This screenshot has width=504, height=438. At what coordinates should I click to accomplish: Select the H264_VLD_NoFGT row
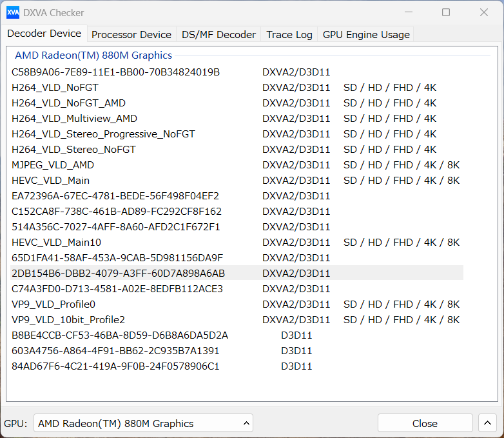[237, 88]
